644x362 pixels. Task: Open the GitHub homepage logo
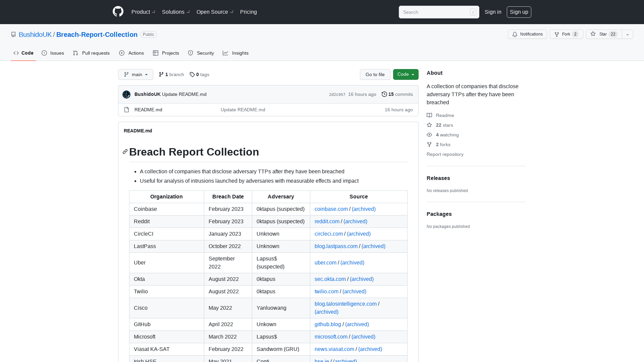tap(118, 12)
